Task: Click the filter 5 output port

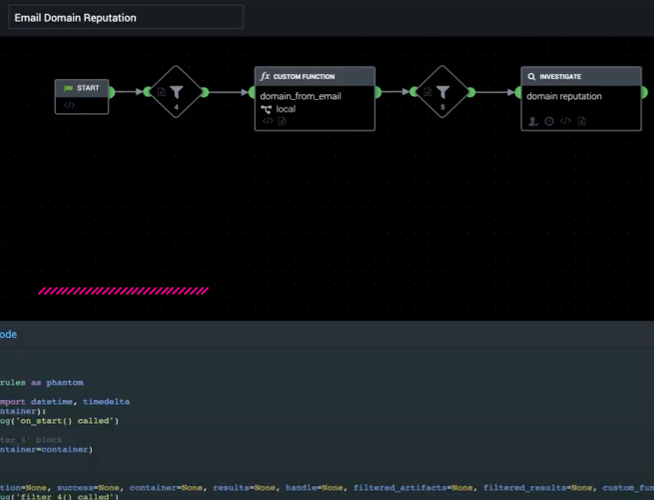Action: tap(471, 92)
